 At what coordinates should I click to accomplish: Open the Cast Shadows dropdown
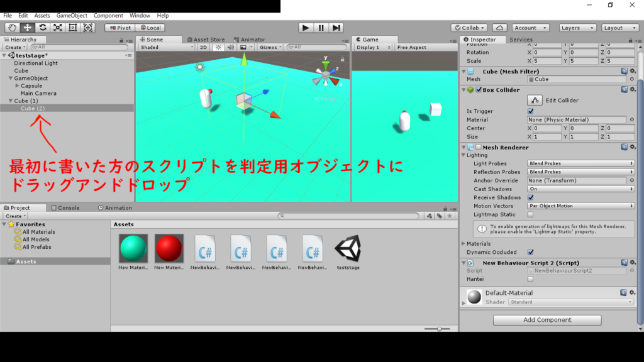click(580, 189)
